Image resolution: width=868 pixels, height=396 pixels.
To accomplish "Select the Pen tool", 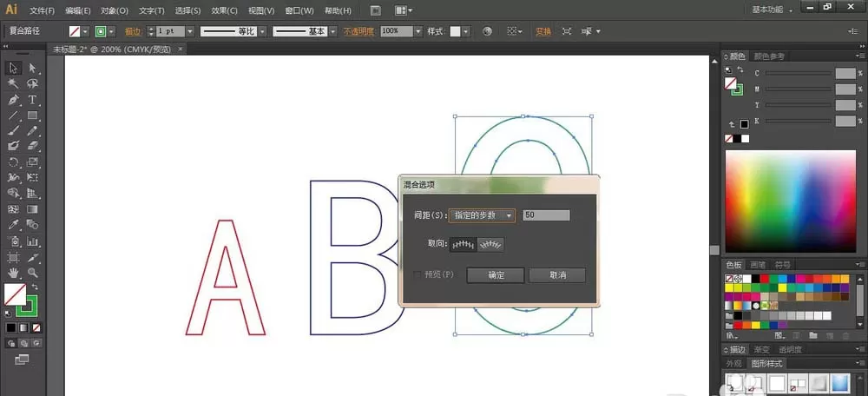I will (x=13, y=100).
